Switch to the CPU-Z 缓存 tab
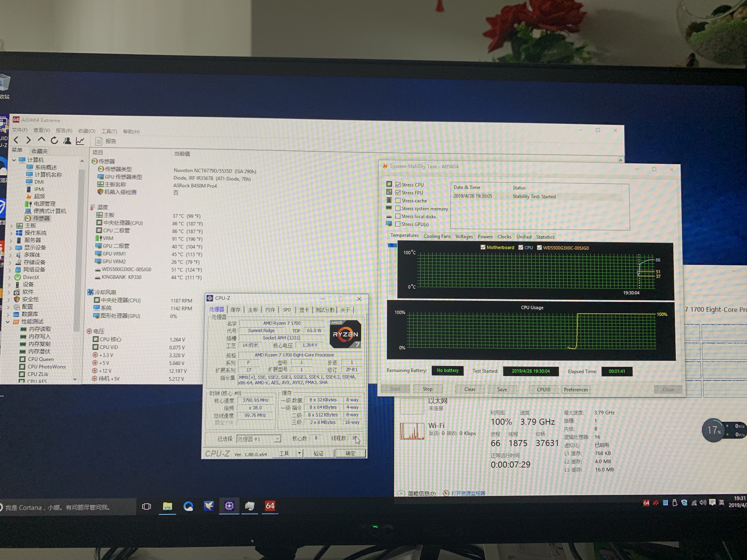Image resolution: width=747 pixels, height=560 pixels. (235, 309)
